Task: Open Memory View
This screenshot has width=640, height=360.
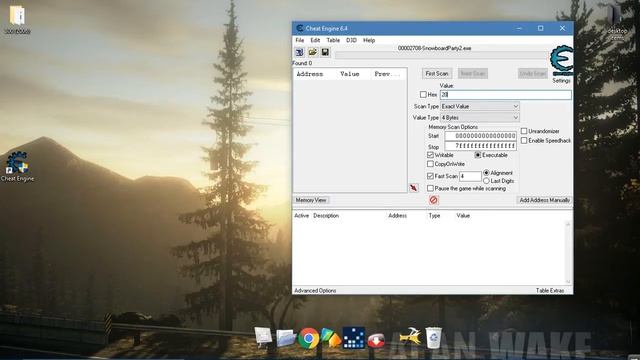Action: tap(311, 200)
